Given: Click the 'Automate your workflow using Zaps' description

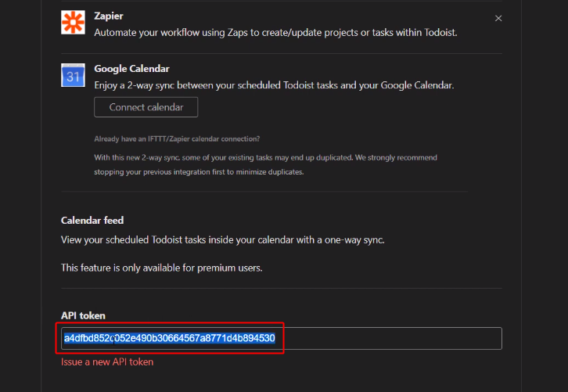Looking at the screenshot, I should [x=275, y=33].
